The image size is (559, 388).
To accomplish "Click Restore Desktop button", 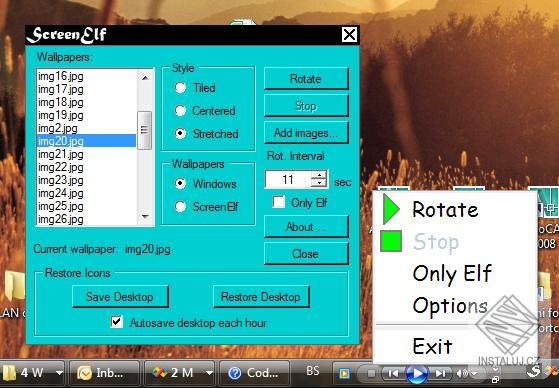I will click(x=261, y=296).
